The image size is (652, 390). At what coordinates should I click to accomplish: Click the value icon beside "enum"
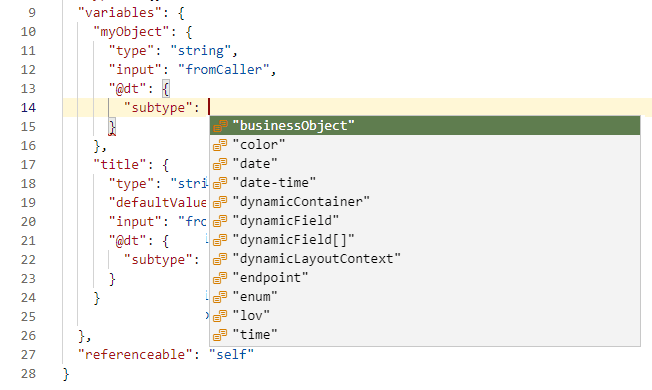click(x=220, y=297)
